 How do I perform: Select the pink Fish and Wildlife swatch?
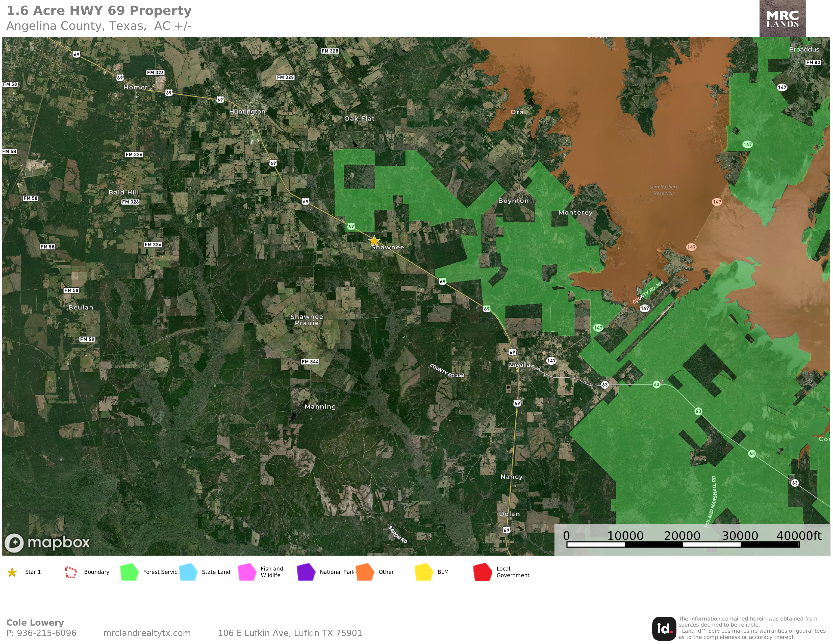(x=247, y=572)
